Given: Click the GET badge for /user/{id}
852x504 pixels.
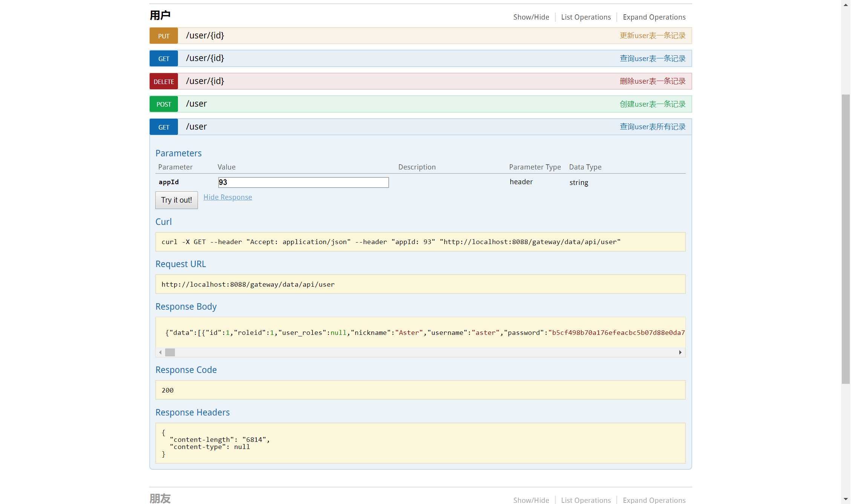Looking at the screenshot, I should point(164,59).
